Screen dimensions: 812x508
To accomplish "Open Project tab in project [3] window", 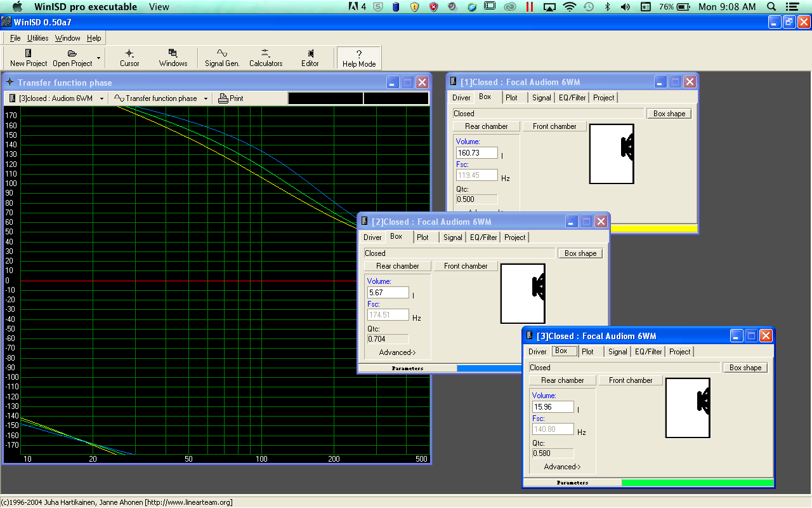I will tap(679, 352).
